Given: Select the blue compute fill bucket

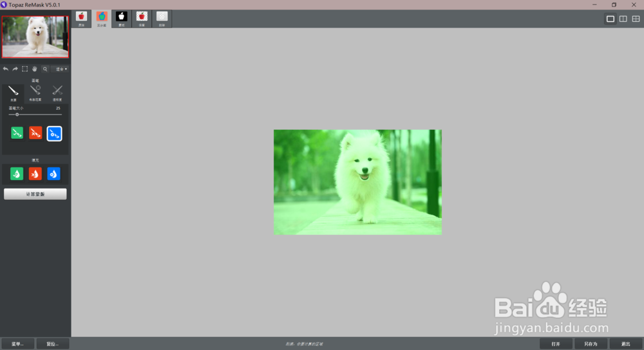Looking at the screenshot, I should click(x=54, y=174).
